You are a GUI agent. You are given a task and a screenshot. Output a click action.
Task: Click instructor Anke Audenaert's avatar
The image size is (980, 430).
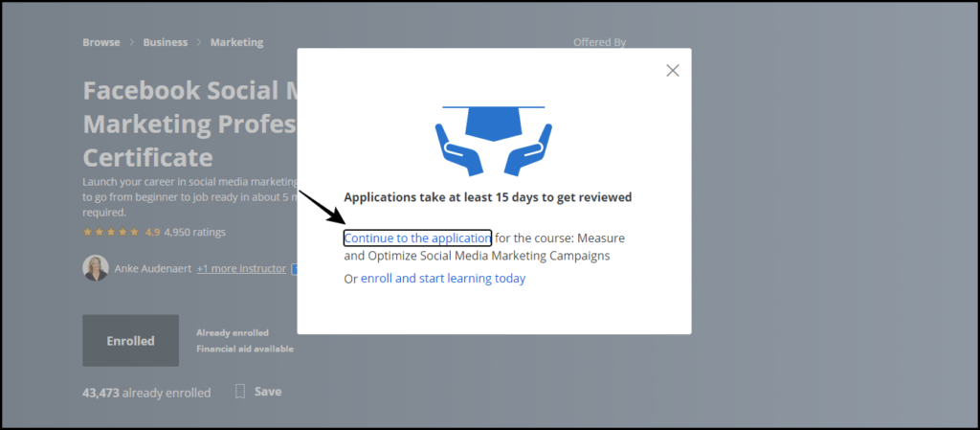pyautogui.click(x=96, y=268)
